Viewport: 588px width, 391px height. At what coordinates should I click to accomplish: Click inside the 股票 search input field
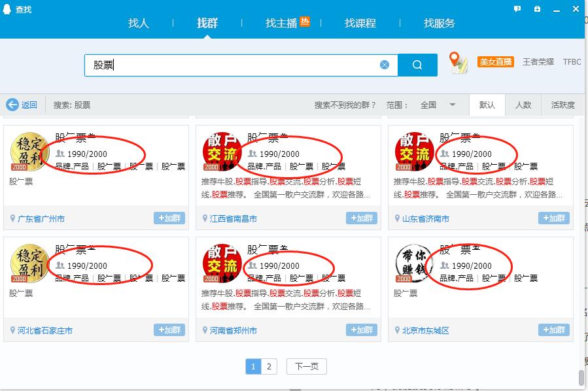[229, 64]
